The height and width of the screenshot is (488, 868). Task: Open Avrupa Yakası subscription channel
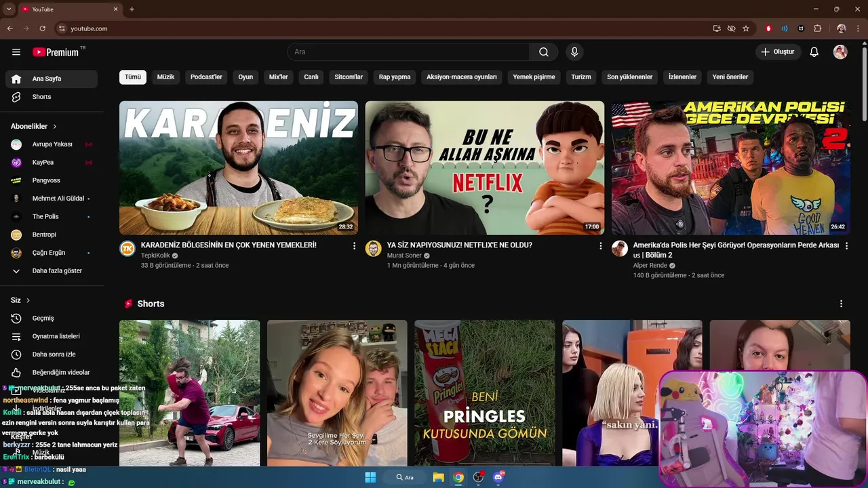(x=52, y=144)
